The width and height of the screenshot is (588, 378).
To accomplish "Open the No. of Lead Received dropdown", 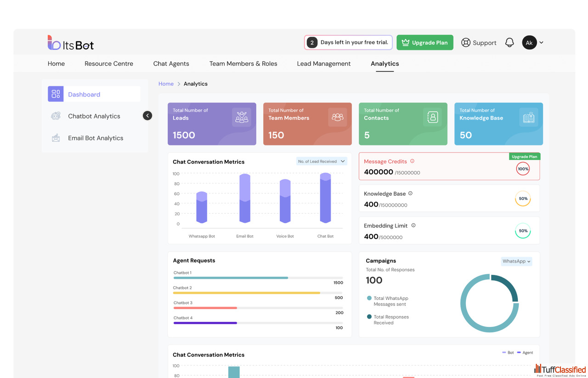I will tap(321, 161).
